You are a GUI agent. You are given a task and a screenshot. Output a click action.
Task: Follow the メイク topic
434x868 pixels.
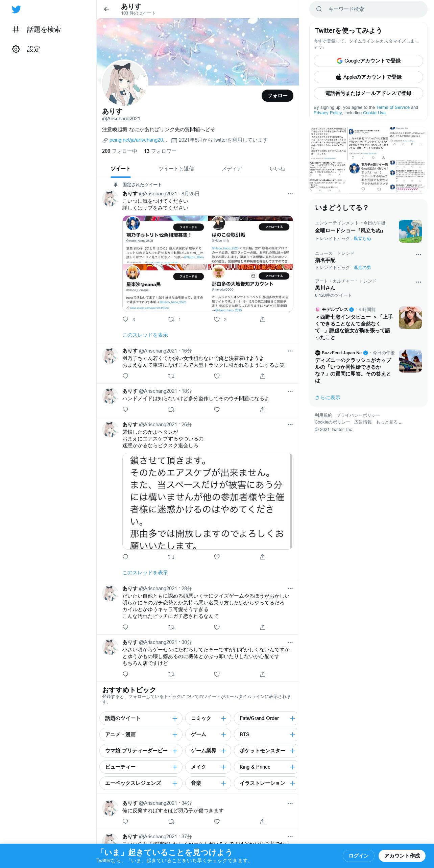tap(223, 767)
